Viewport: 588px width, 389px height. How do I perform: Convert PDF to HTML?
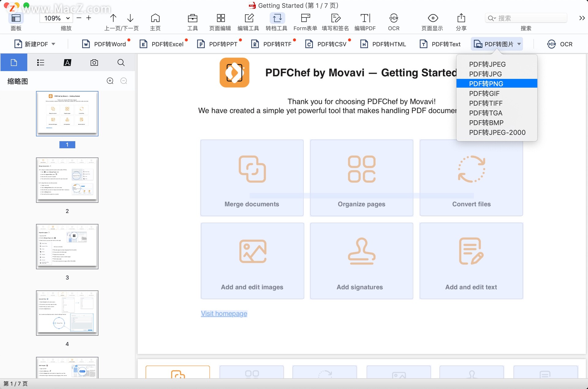coord(383,44)
